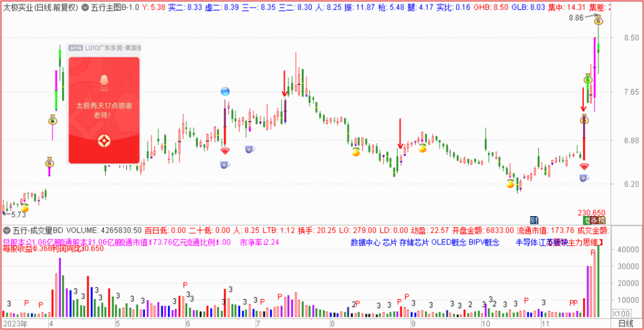Open the OLED概念 concept link
Screen dimensions: 644x330
coord(449,242)
